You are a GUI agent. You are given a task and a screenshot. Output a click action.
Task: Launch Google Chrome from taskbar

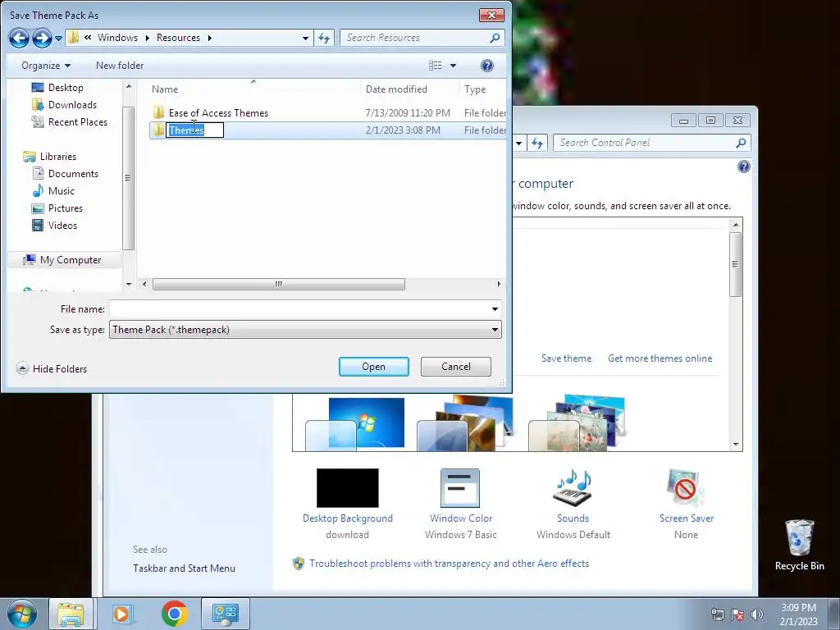tap(174, 614)
